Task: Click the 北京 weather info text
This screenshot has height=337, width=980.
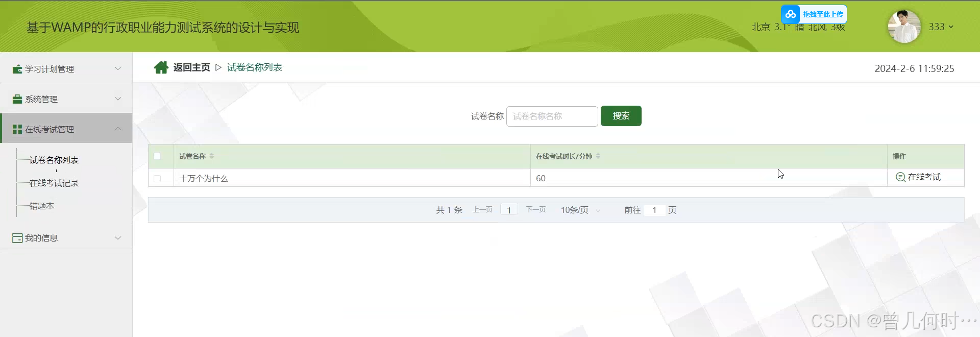Action: coord(798,27)
